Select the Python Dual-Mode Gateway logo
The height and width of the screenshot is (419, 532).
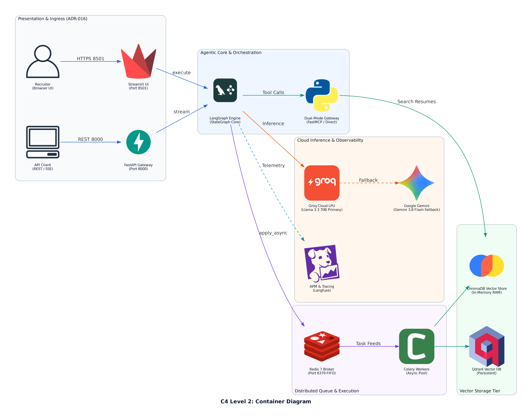tap(322, 95)
